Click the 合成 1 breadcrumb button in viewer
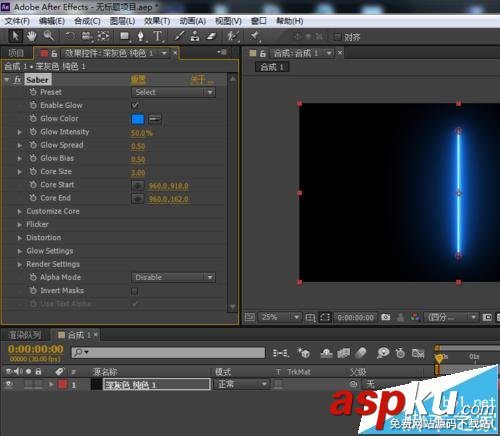Screen dimensions: 500x436 click(272, 67)
